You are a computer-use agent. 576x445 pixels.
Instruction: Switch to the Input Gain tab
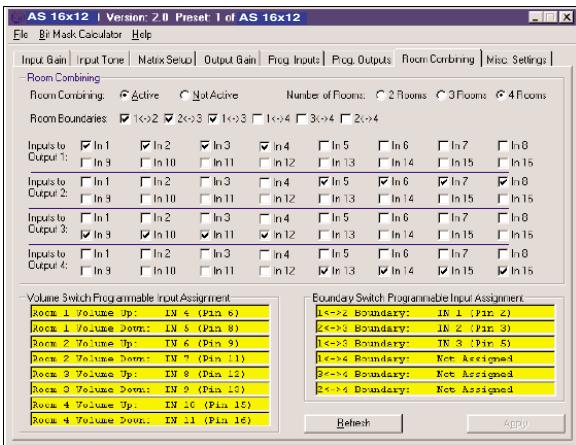point(44,60)
